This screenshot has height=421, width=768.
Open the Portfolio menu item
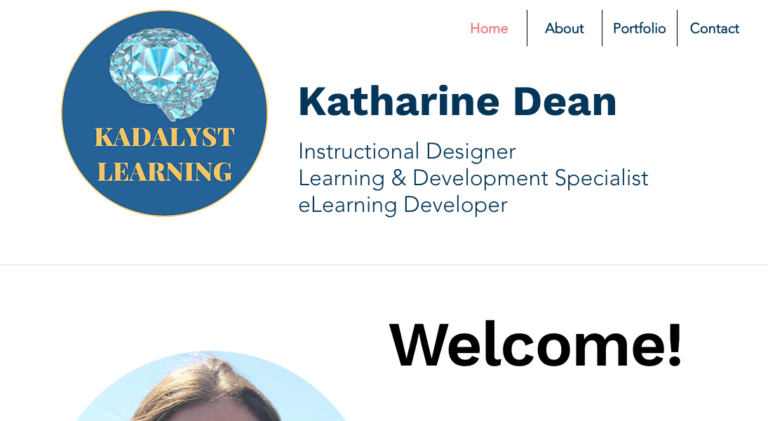coord(639,28)
